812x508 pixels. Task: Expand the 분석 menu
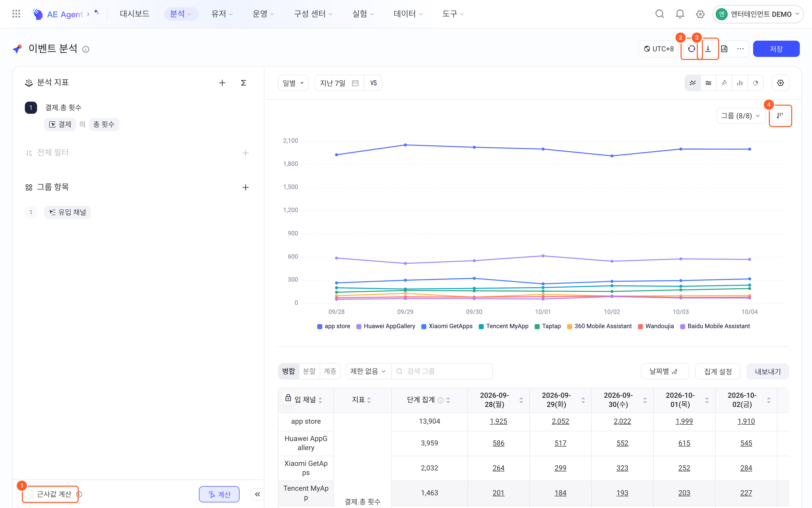point(181,14)
